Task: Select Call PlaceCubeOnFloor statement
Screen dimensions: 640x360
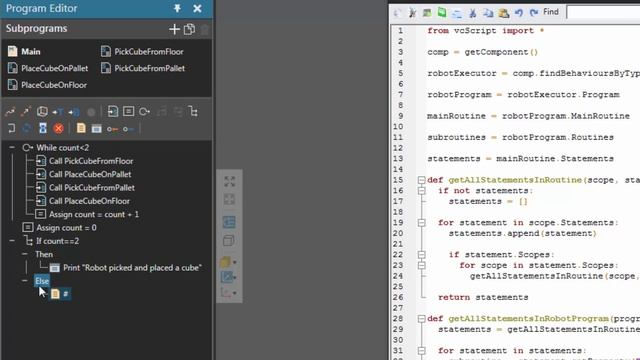Action: pyautogui.click(x=83, y=201)
